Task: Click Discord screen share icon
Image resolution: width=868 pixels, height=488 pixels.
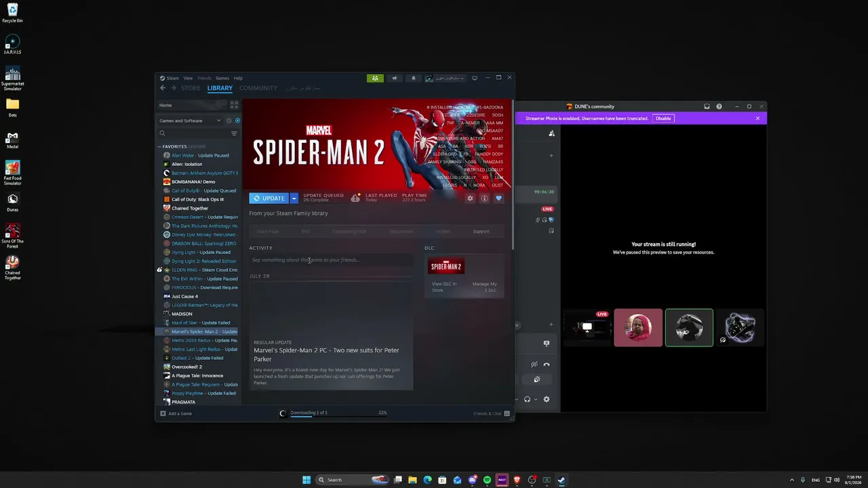Action: (547, 344)
